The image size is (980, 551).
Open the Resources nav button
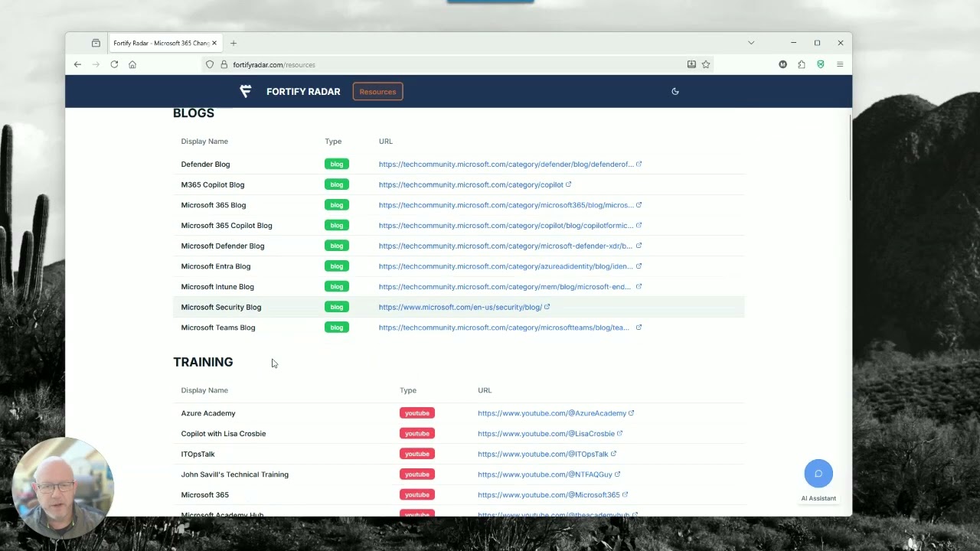pos(377,92)
